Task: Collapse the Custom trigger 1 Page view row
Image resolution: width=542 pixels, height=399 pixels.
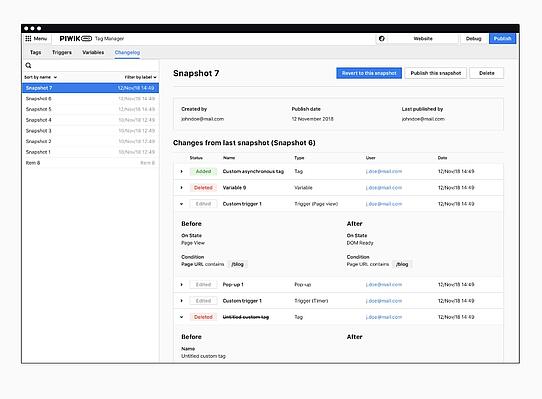Action: point(181,204)
